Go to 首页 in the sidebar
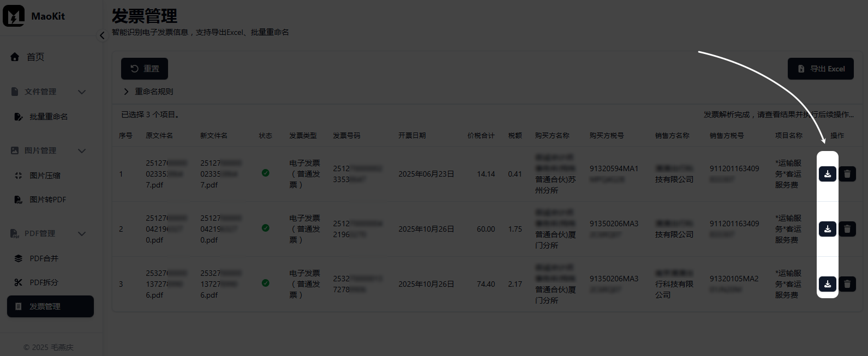Viewport: 868px width, 356px height. tap(35, 57)
